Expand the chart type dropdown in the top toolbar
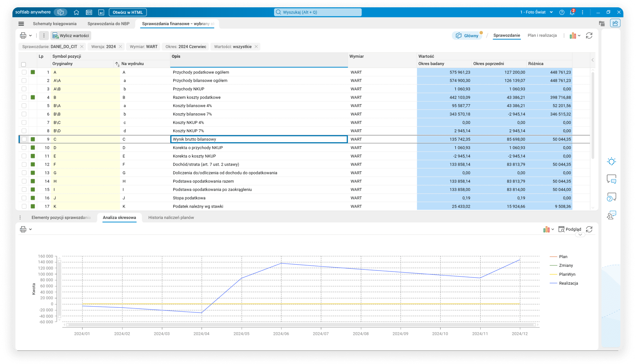Viewport: 636px width, 364px height. tap(579, 35)
